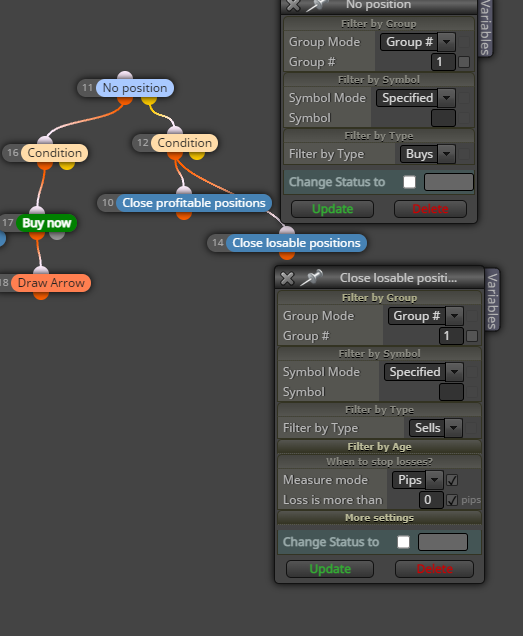Screen dimensions: 523x636
Task: Click the orange output connector of Condition 16
Action: point(45,164)
